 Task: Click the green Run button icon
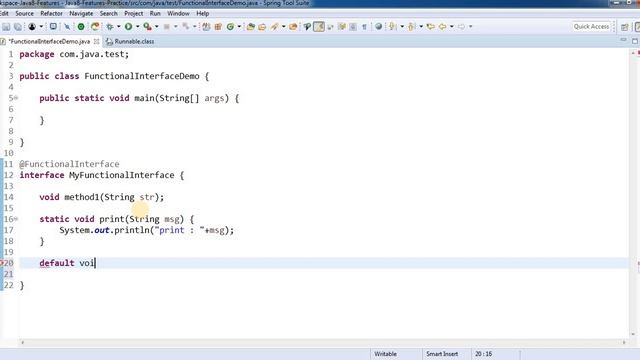point(129,27)
